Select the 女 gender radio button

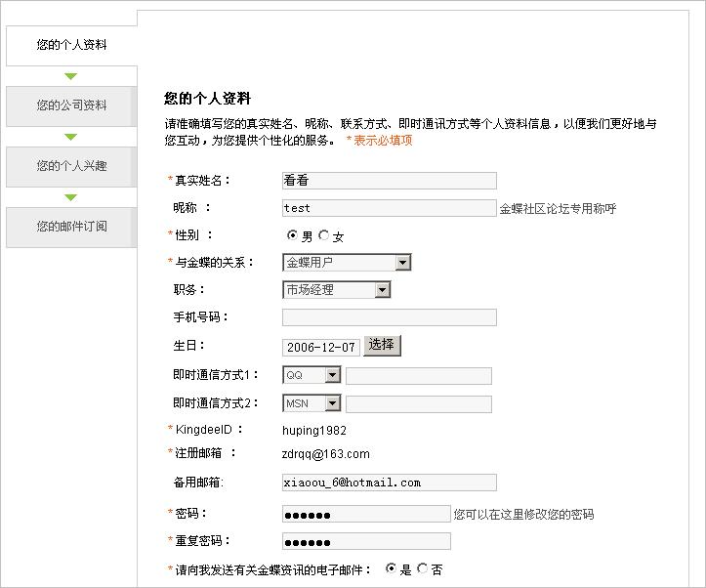(x=323, y=235)
